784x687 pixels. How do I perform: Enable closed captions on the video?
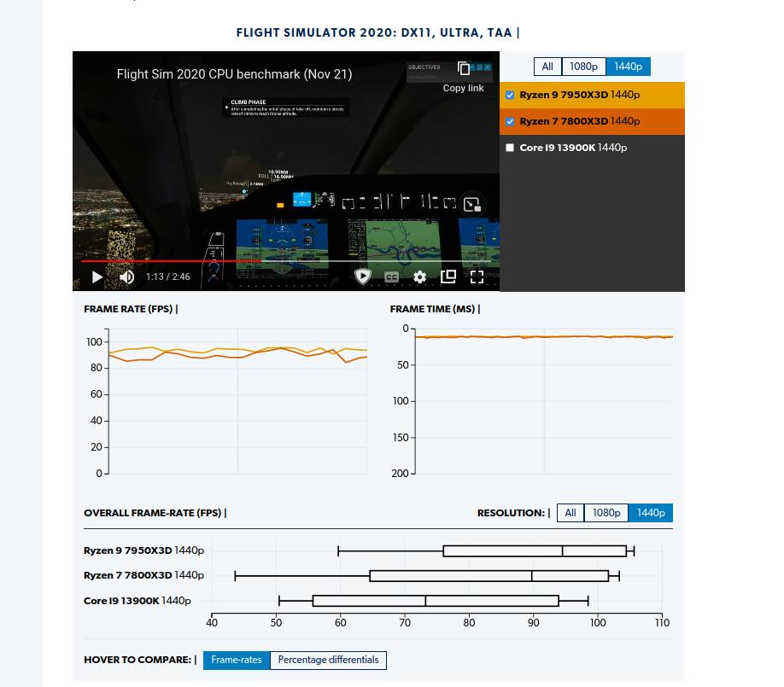coord(390,277)
